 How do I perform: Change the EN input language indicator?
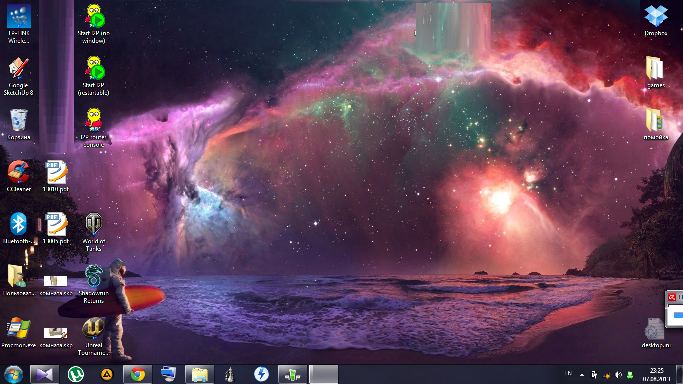pyautogui.click(x=568, y=374)
